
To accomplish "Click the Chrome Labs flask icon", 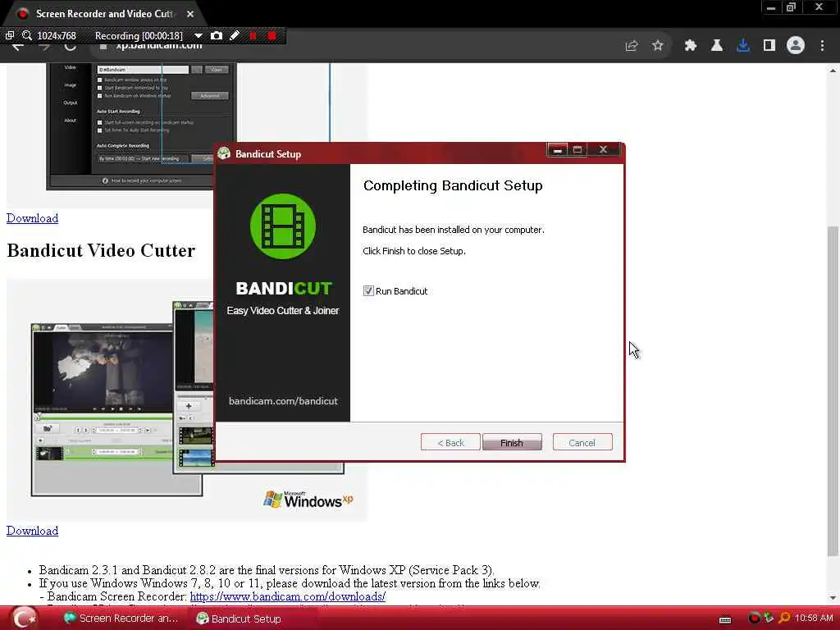I will coord(717,46).
